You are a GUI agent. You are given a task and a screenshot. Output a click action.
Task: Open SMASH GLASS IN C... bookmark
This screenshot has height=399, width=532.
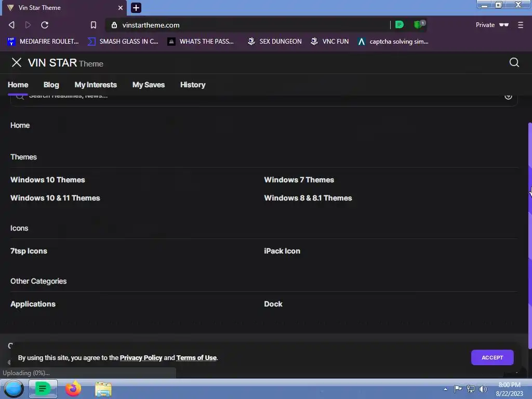tap(123, 42)
